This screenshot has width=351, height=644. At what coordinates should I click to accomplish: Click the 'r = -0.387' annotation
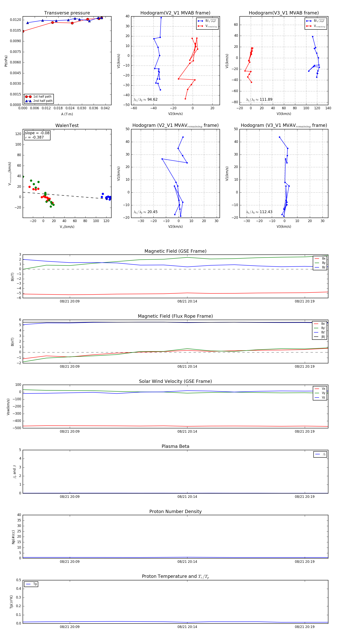pos(34,138)
